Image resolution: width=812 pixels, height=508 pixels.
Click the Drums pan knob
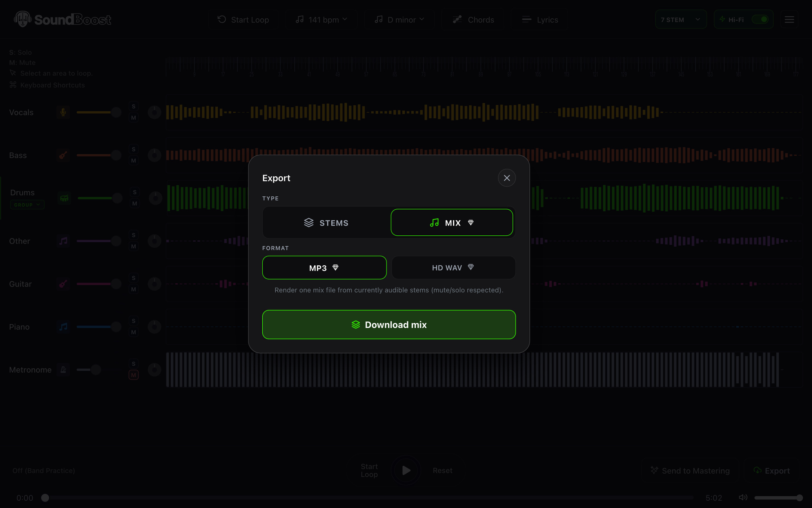[155, 198]
